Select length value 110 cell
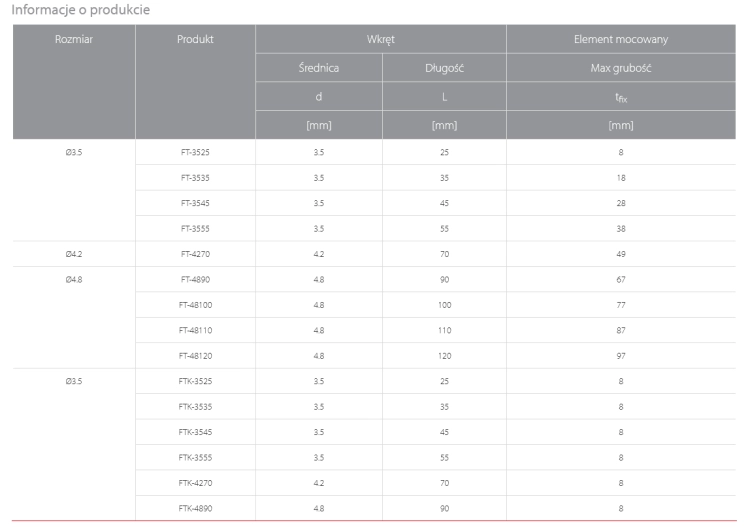Screen dimensions: 750x527 (x=444, y=330)
